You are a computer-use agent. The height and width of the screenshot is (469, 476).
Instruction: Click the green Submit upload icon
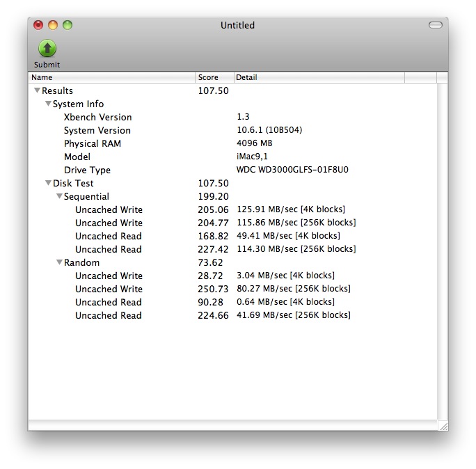(47, 48)
